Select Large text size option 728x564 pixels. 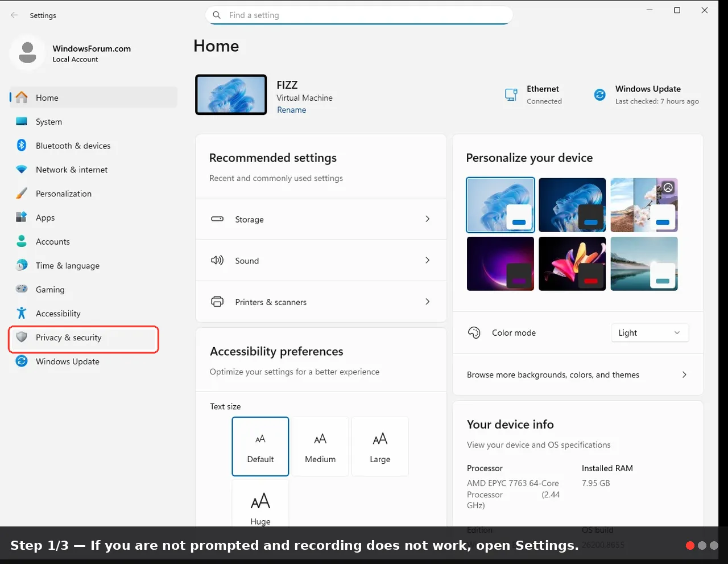coord(380,447)
